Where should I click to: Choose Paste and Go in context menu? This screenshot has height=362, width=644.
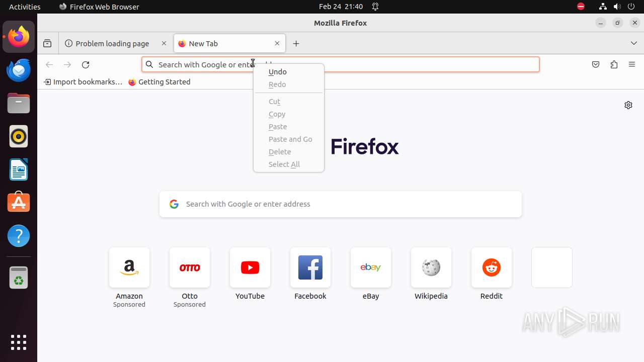(x=289, y=139)
